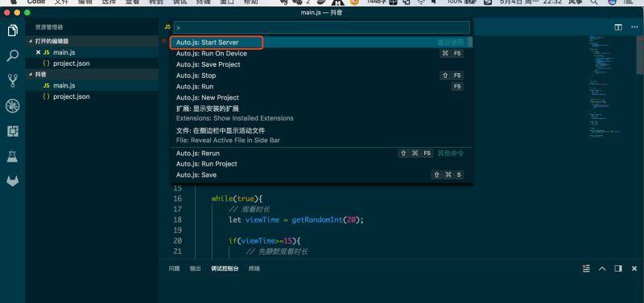Viewport: 644px width, 303px height.
Task: Click the command palette list scrollbar
Action: click(471, 43)
